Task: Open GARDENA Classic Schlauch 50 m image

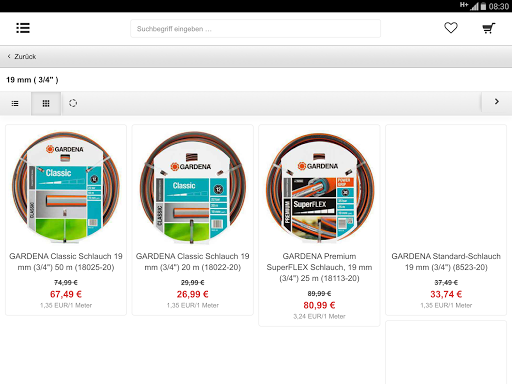Action: [66, 186]
